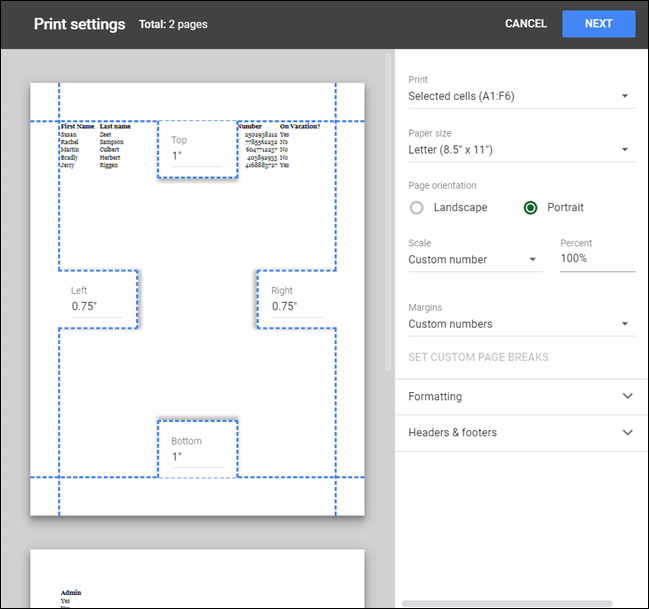Click the second page preview thumbnail
The image size is (649, 609).
[x=197, y=579]
